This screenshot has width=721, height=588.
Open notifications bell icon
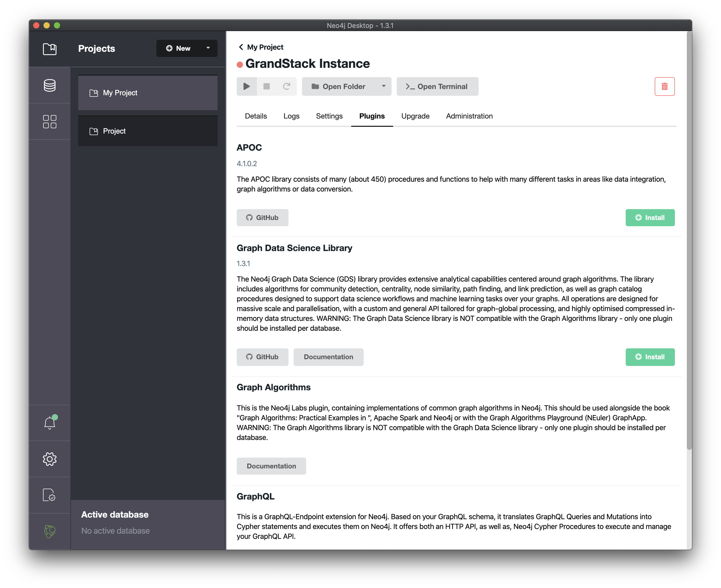[50, 423]
